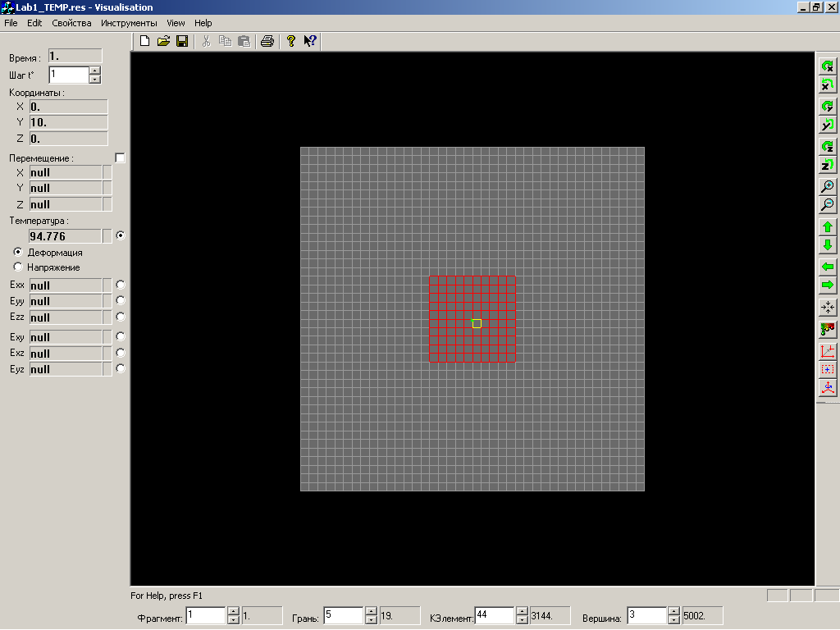Select the Eyy radio button
Screen dimensions: 840x630
pyautogui.click(x=121, y=300)
